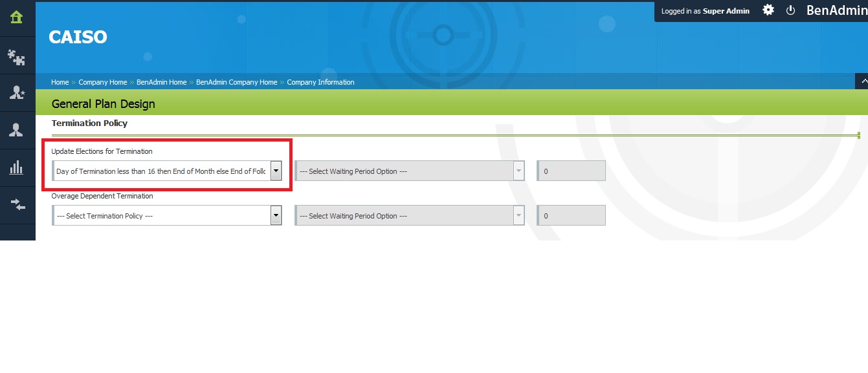Image resolution: width=868 pixels, height=373 pixels.
Task: Select the single user sidebar icon
Action: pyautogui.click(x=17, y=130)
